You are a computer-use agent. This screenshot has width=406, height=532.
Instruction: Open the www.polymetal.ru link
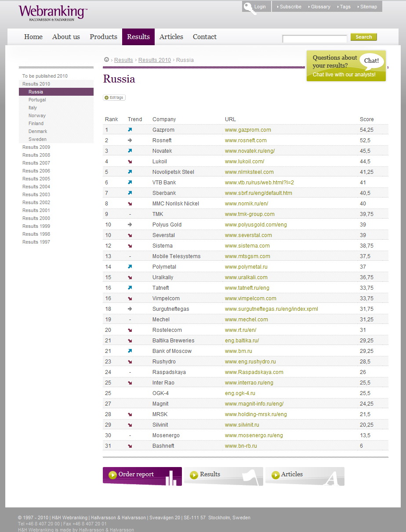point(246,267)
